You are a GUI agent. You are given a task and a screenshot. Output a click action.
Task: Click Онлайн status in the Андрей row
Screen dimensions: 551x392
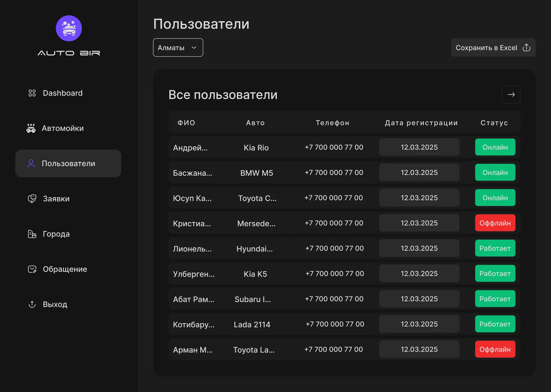click(495, 147)
